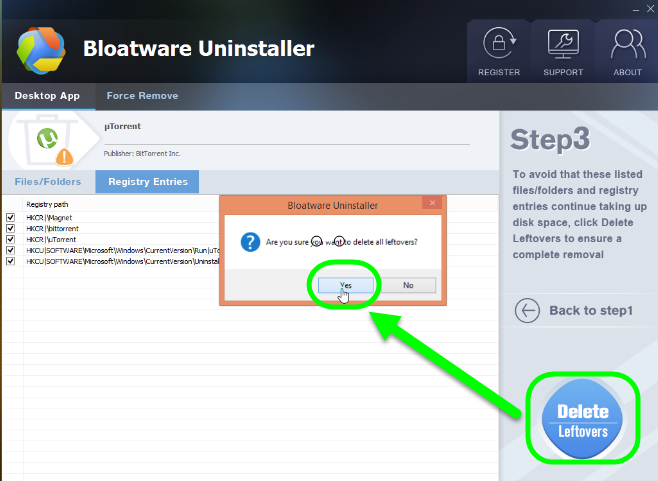Click the SUPPORT label
This screenshot has width=658, height=481.
(x=563, y=72)
